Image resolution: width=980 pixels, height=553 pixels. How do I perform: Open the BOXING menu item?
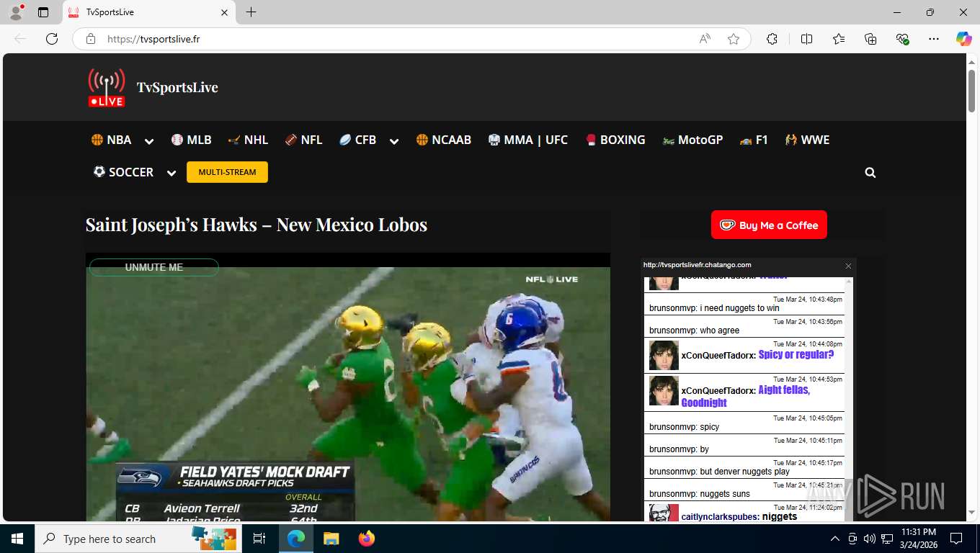(615, 140)
